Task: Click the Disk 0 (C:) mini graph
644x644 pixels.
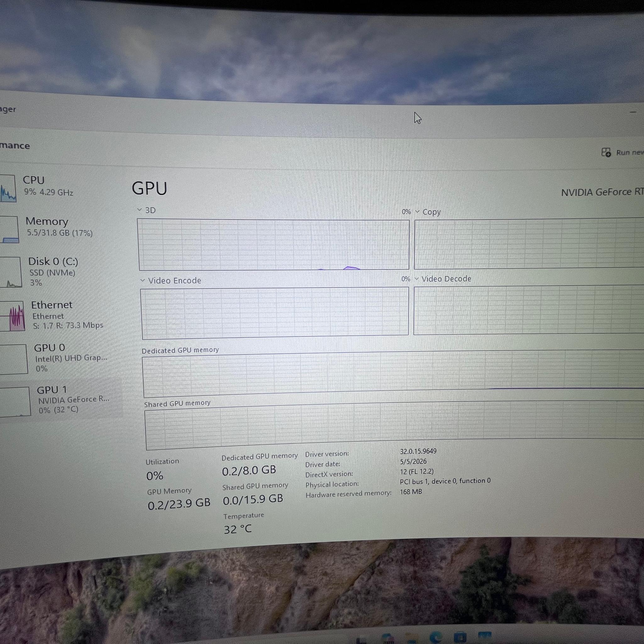Action: point(11,272)
